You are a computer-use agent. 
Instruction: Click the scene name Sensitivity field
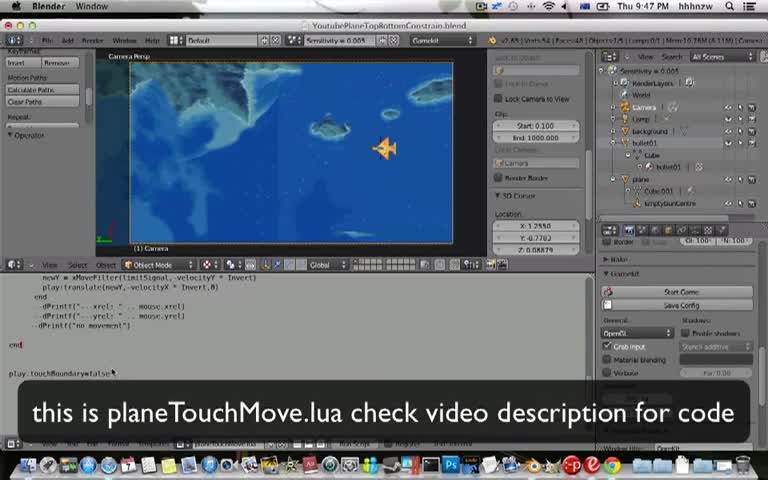(339, 40)
